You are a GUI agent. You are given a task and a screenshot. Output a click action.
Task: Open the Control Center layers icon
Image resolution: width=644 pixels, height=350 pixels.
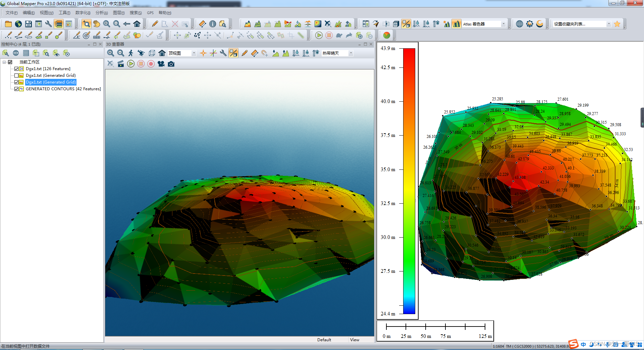[59, 24]
